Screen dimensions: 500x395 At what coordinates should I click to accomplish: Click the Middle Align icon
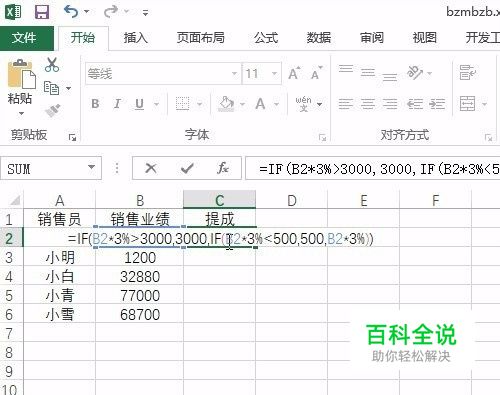368,73
